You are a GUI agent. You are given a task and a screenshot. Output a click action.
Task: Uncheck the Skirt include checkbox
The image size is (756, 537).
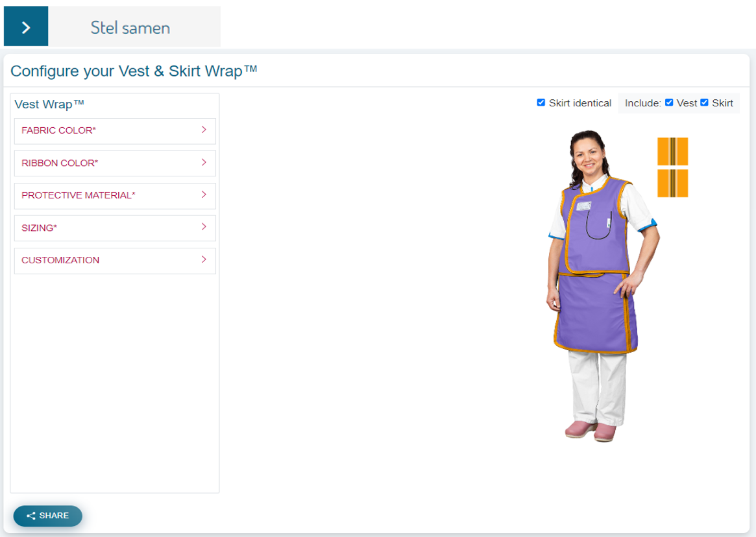[705, 102]
